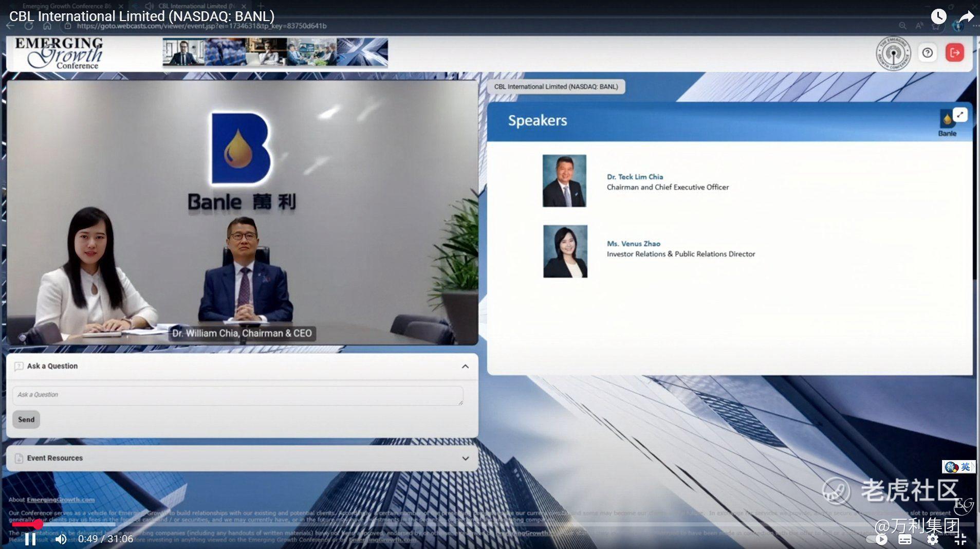The width and height of the screenshot is (980, 549).
Task: Click into the Ask a Question field
Action: coord(238,395)
